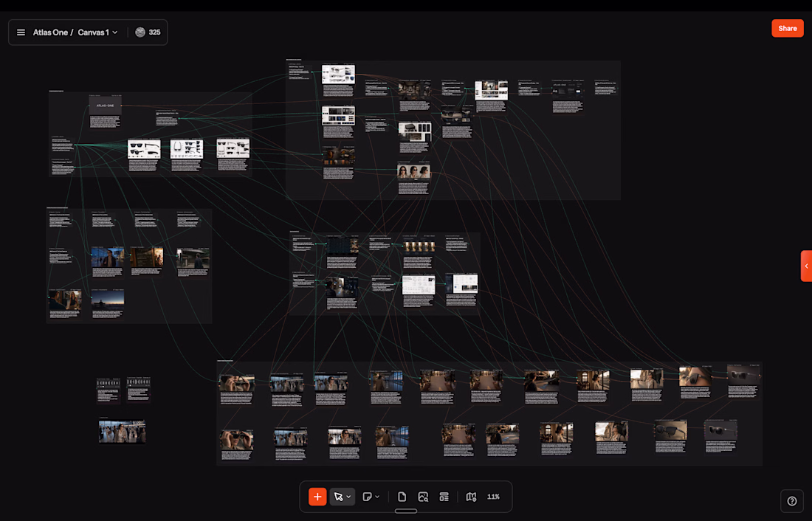Select the three women in sunglasses portrait node
Viewport: 812px width, 521px height.
coord(414,171)
